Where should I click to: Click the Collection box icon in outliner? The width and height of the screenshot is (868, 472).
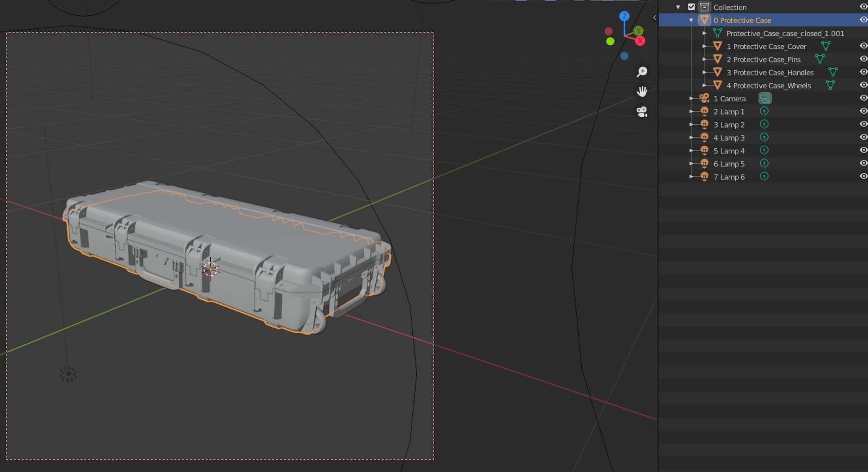[704, 7]
